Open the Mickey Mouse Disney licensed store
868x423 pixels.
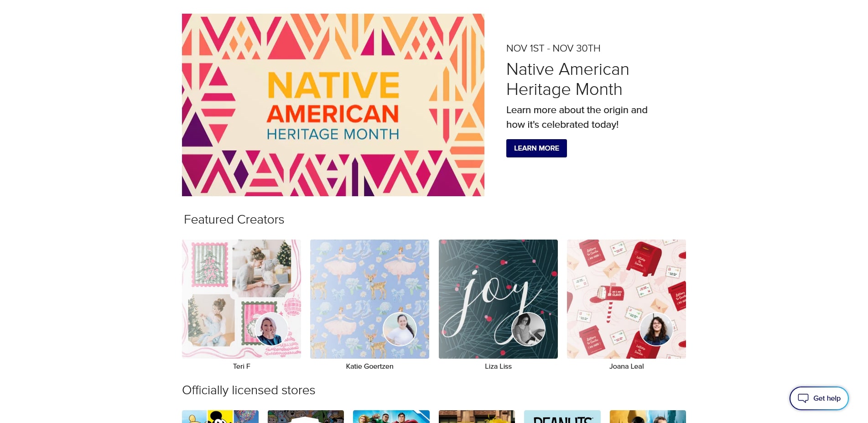(220, 417)
